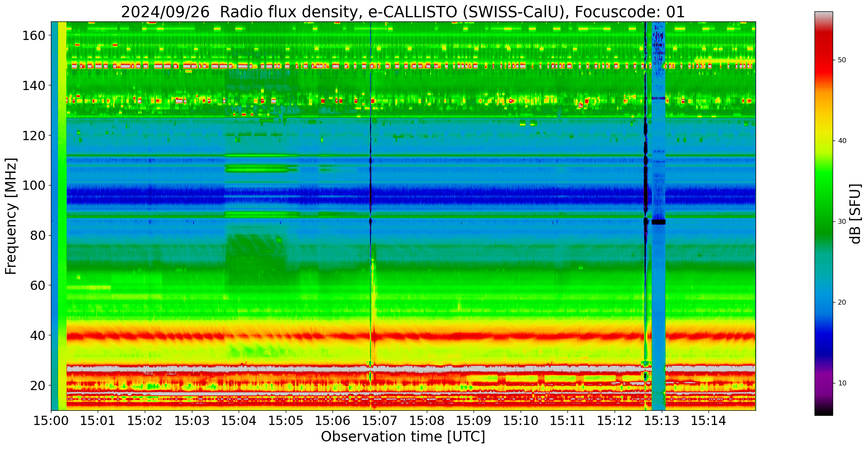Click the 15:06 time tick label
868x449 pixels.
pyautogui.click(x=333, y=420)
